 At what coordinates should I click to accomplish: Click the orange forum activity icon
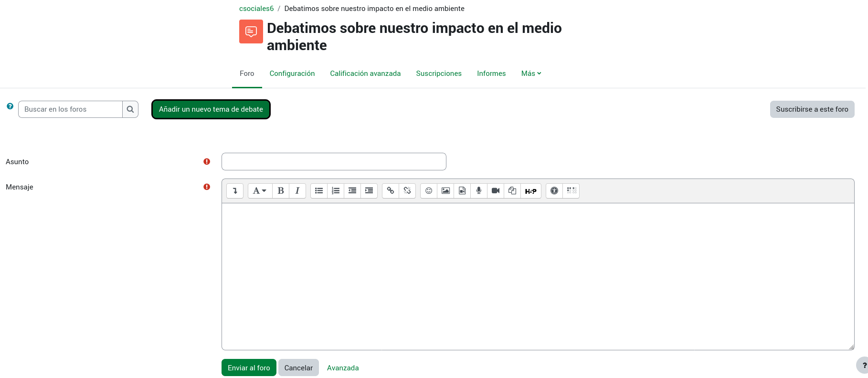[x=251, y=31]
